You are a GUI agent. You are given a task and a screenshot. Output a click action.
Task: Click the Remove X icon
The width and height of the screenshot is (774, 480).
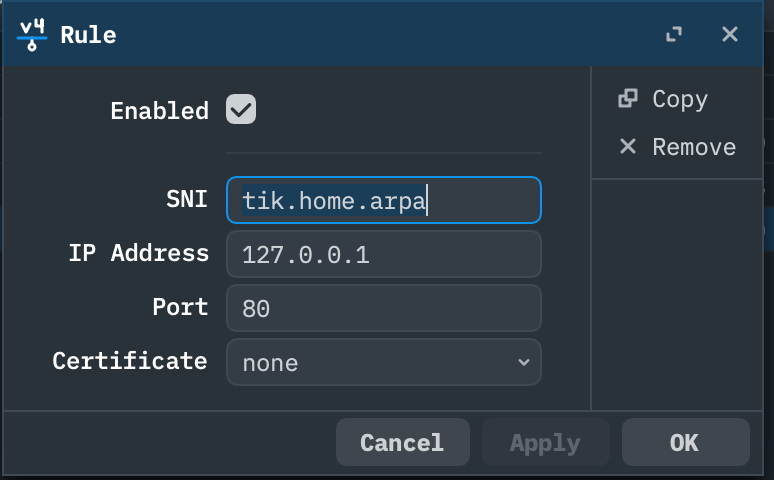(628, 147)
